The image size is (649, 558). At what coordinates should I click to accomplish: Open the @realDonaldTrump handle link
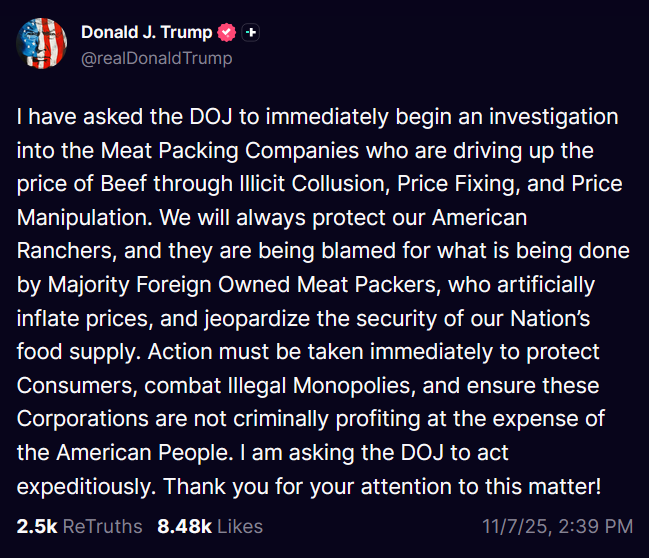[x=156, y=58]
